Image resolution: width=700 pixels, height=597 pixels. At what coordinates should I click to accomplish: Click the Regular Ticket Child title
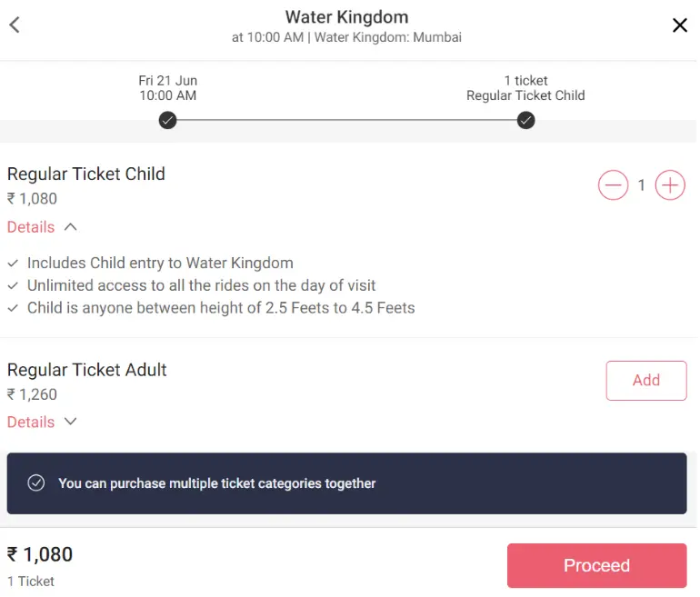[86, 174]
